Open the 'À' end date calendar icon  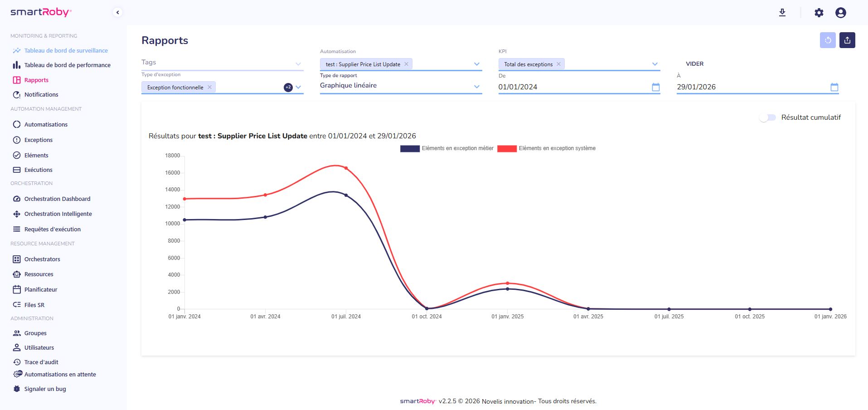coord(834,87)
